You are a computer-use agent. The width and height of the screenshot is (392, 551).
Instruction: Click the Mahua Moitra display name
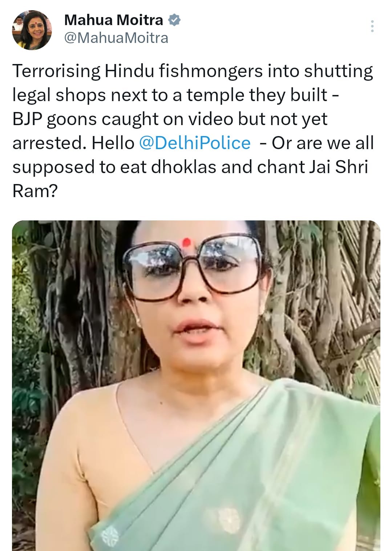(x=114, y=20)
